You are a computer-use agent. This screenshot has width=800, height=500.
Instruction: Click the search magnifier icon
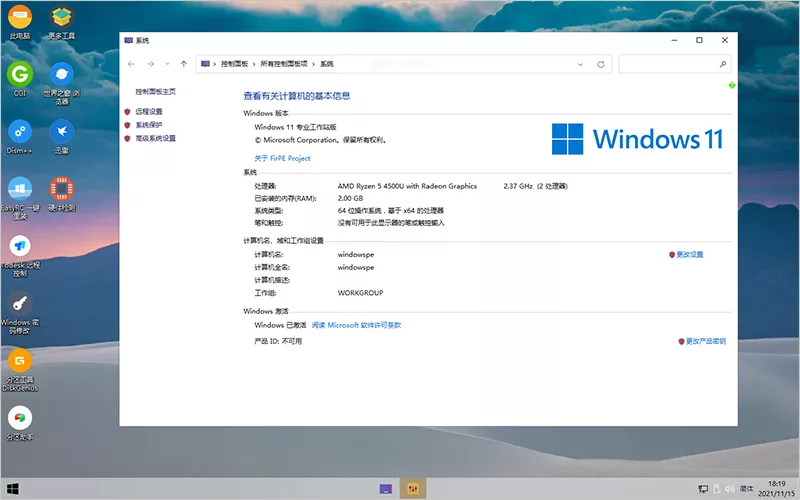click(x=722, y=64)
